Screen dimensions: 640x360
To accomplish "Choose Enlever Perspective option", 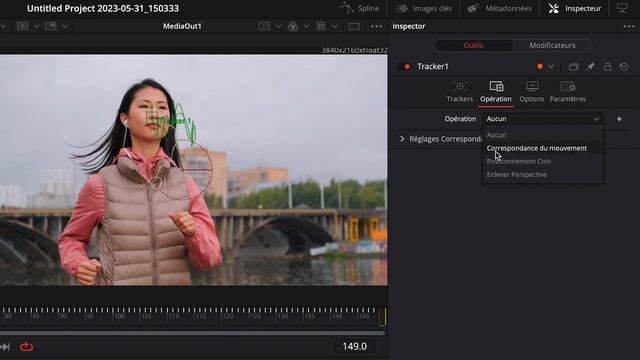I will (x=542, y=174).
